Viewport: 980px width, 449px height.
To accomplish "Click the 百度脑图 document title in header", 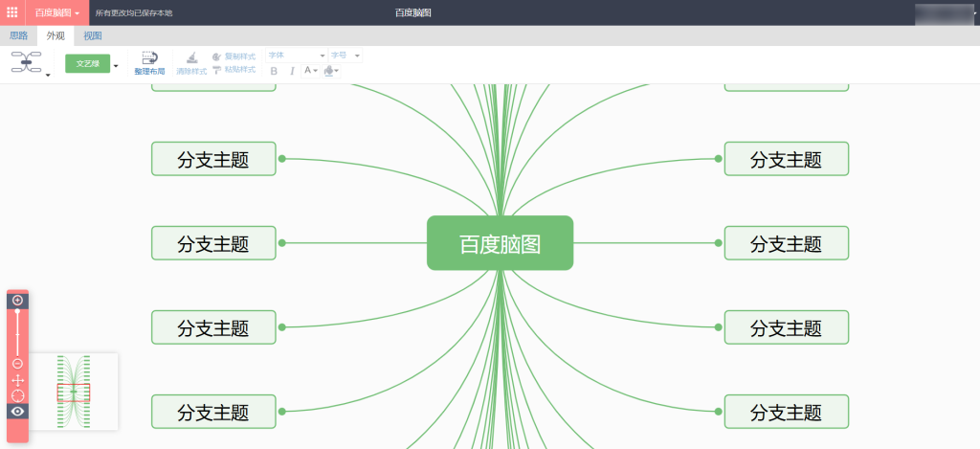I will 413,12.
